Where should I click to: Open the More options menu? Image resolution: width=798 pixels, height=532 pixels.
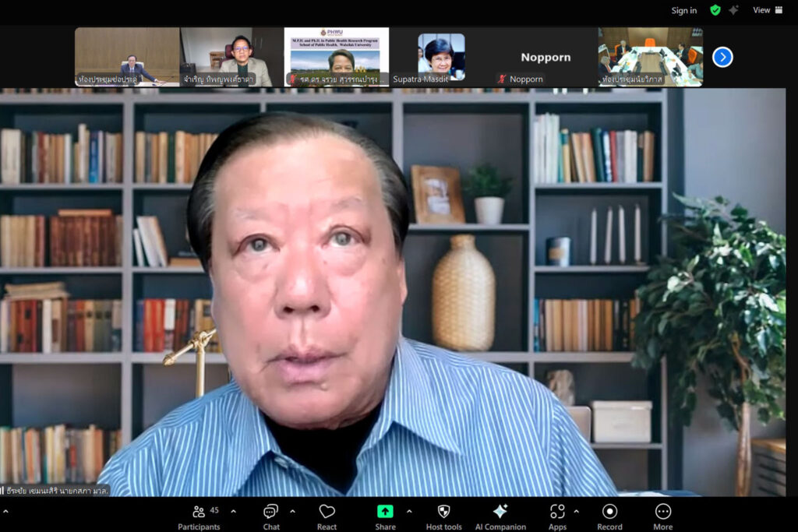[663, 516]
